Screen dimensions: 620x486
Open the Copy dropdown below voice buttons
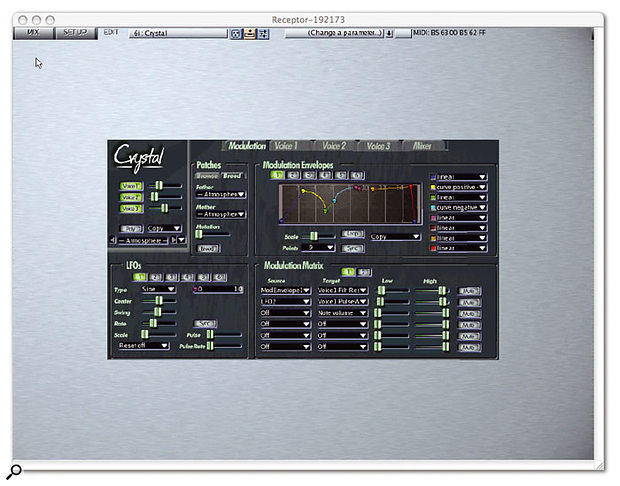click(164, 228)
